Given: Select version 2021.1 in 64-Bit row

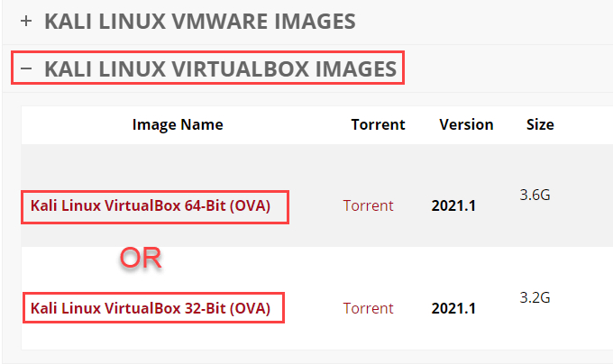Looking at the screenshot, I should [x=453, y=205].
